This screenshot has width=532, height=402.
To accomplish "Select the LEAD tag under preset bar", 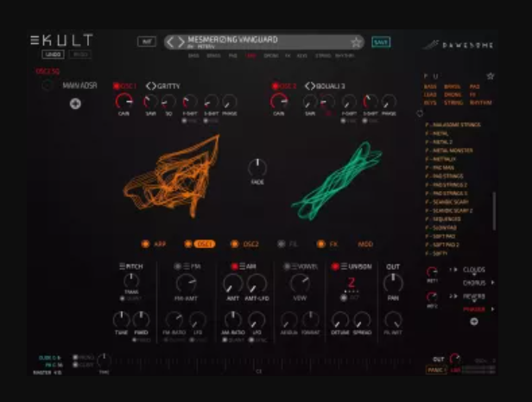I will coord(251,55).
